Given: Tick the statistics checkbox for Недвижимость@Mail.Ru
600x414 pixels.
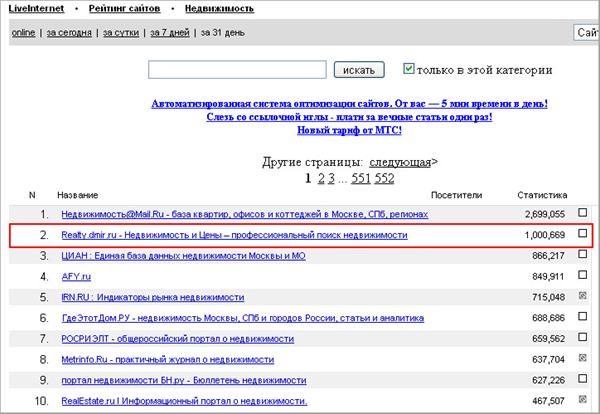Looking at the screenshot, I should pyautogui.click(x=582, y=212).
